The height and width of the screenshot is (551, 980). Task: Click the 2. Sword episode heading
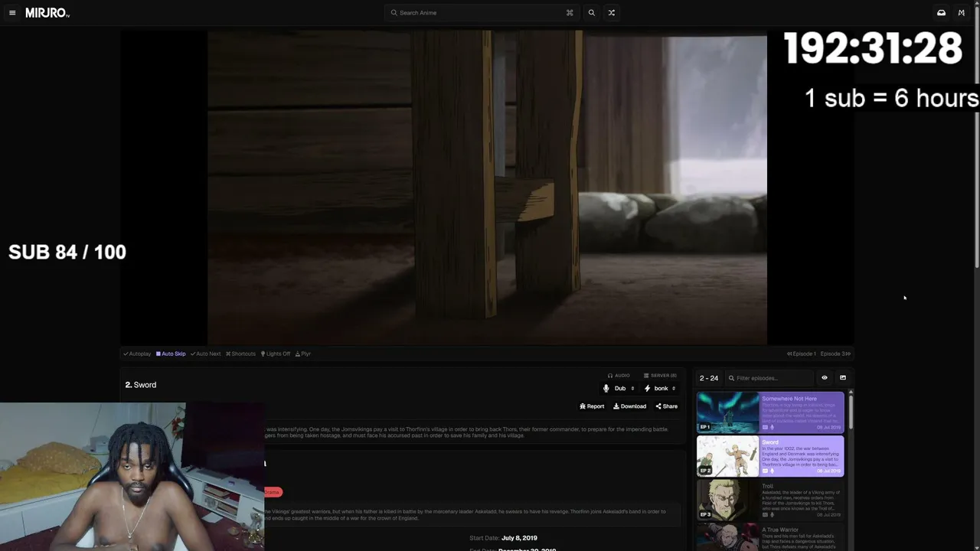click(141, 385)
